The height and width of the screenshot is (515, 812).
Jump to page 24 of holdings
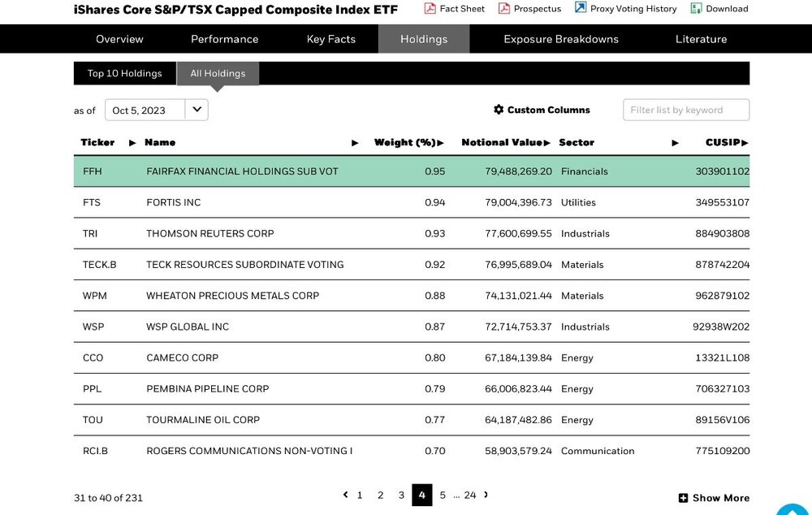click(469, 496)
